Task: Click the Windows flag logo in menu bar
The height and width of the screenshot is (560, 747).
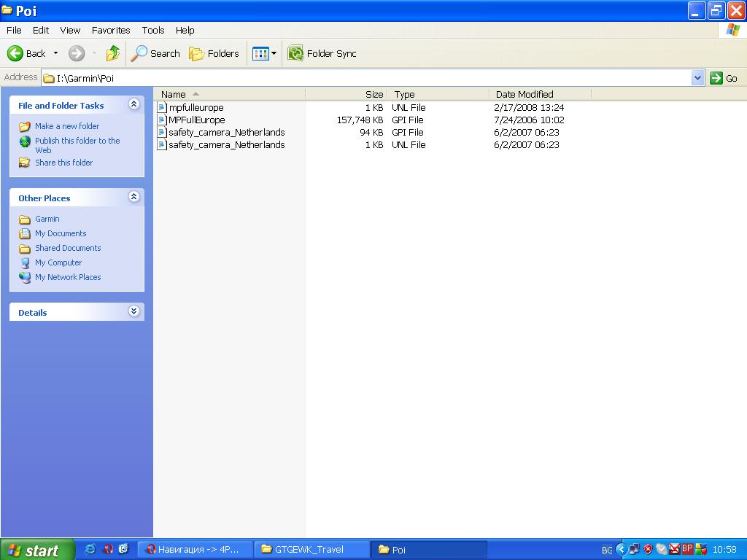Action: pos(732,30)
